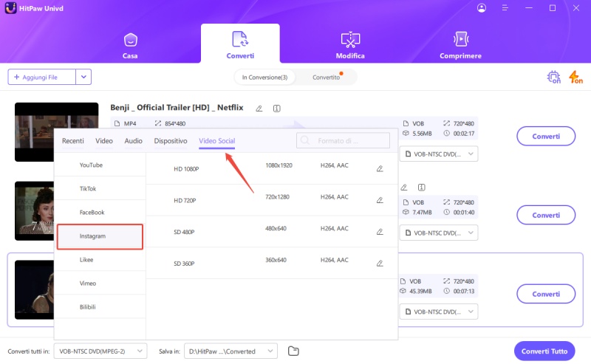Edit the SD 360P preset settings
591x364 pixels.
(x=380, y=263)
